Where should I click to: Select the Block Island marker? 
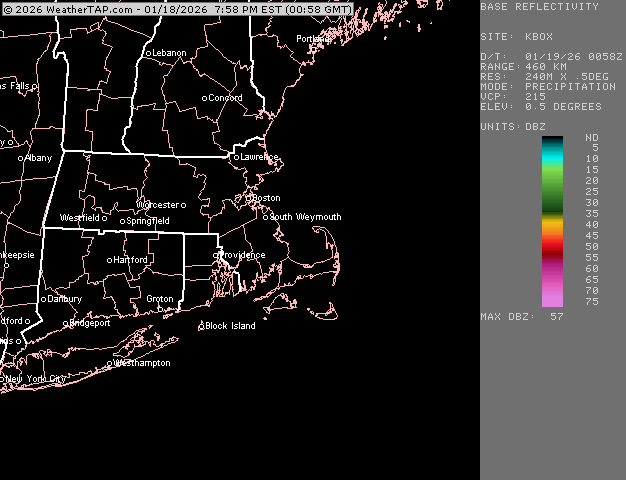201,327
